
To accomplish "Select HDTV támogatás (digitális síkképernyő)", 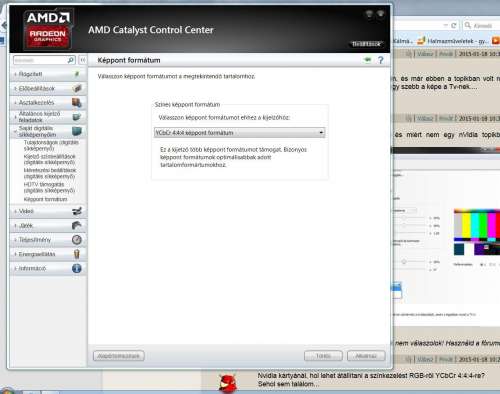I will [x=49, y=187].
